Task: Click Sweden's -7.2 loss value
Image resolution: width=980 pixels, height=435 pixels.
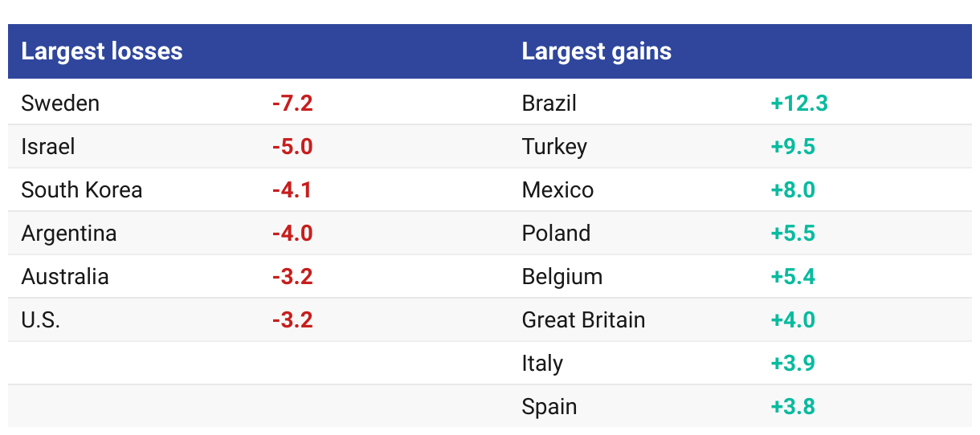Action: point(292,104)
